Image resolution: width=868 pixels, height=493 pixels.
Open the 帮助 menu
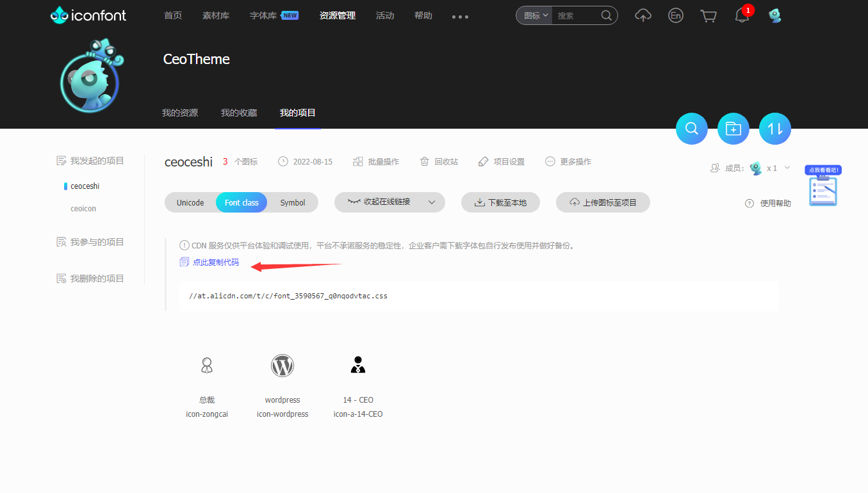(423, 15)
